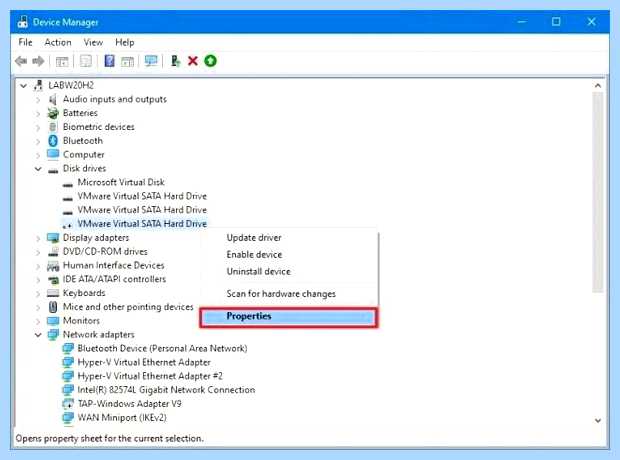Click the Scan for hardware changes monitor icon

pos(151,61)
